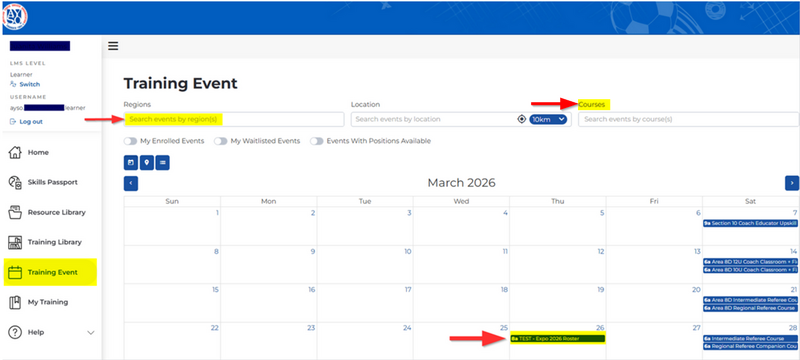Open My Training in the sidebar
The height and width of the screenshot is (360, 800).
(48, 302)
